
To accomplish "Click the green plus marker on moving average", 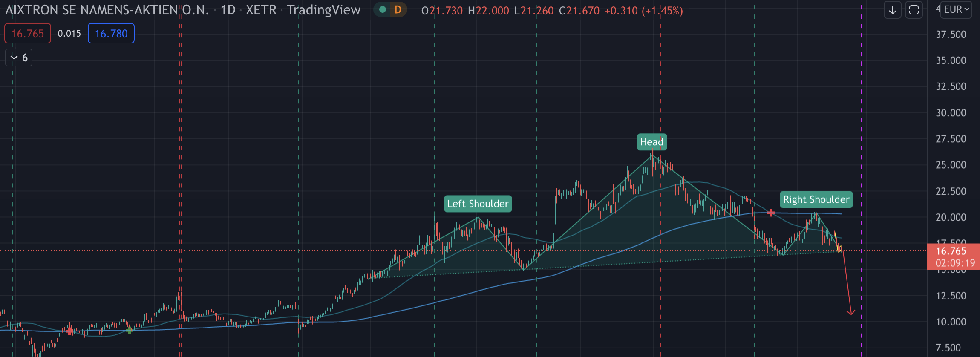I will (x=129, y=330).
